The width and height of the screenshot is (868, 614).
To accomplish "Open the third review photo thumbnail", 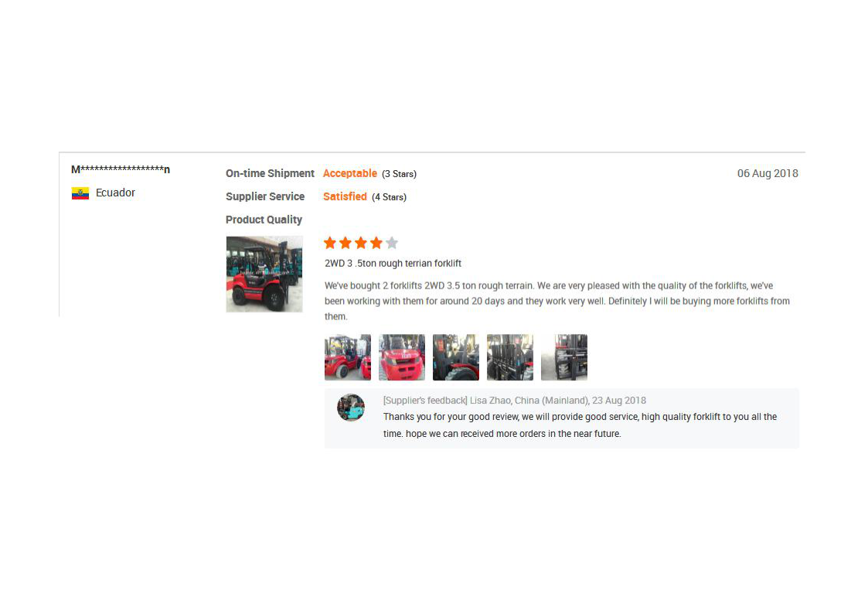I will pyautogui.click(x=455, y=357).
